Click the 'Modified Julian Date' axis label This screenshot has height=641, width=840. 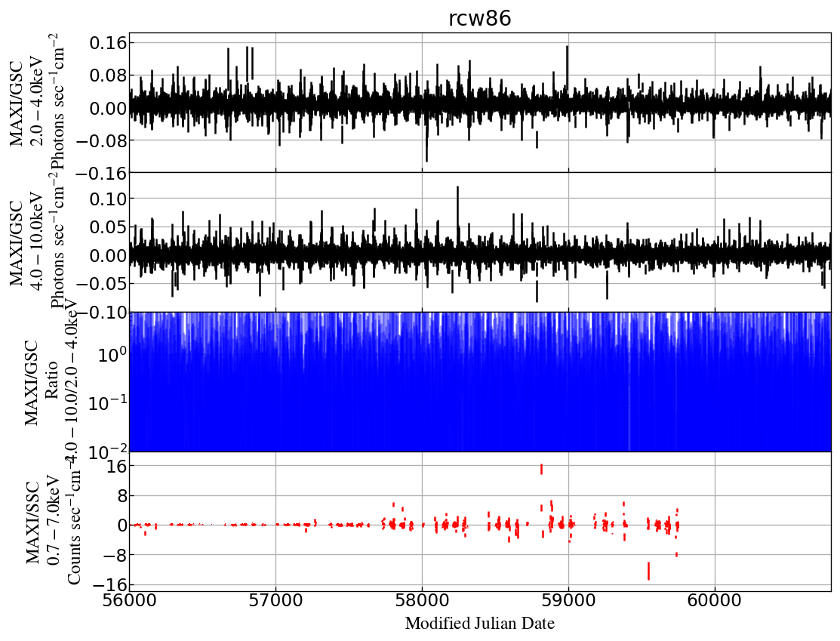point(479,624)
